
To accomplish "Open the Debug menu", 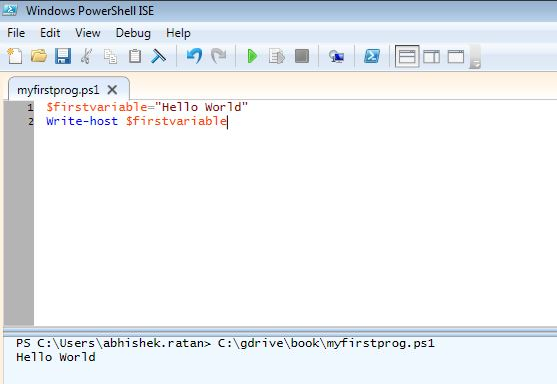I will click(x=133, y=33).
